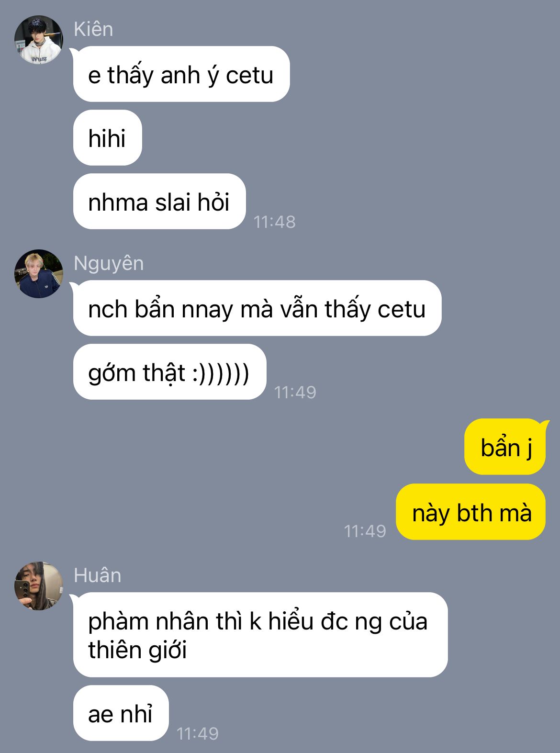This screenshot has width=560, height=753.
Task: Open Nguyên's profile avatar
Action: [x=39, y=274]
